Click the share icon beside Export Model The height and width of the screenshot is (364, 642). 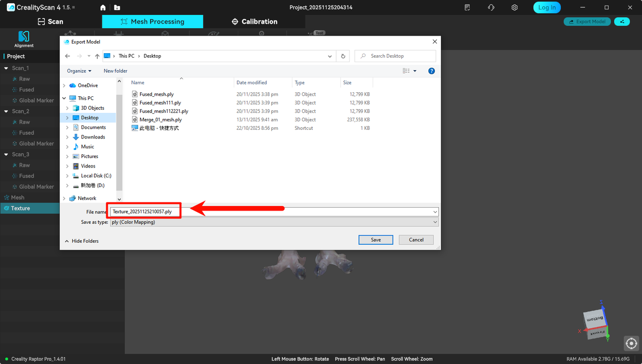[622, 22]
